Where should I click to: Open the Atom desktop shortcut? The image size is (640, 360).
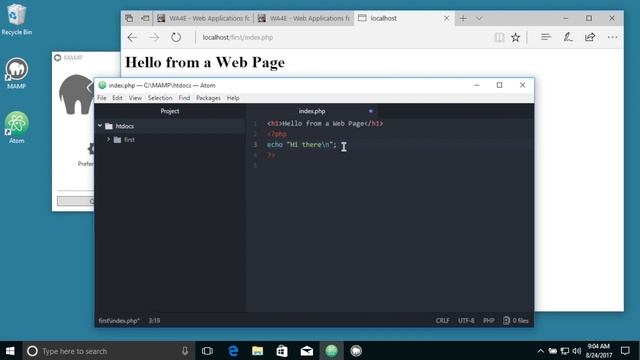(x=16, y=127)
